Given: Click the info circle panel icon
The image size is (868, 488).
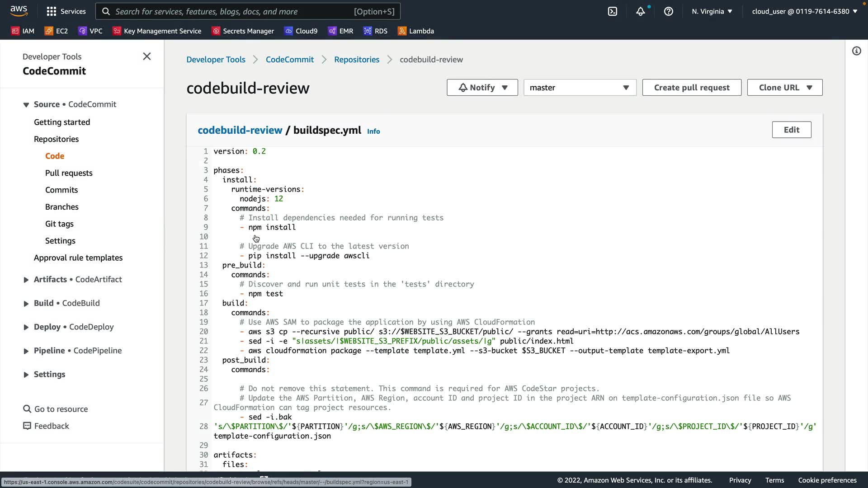Looking at the screenshot, I should [x=856, y=51].
